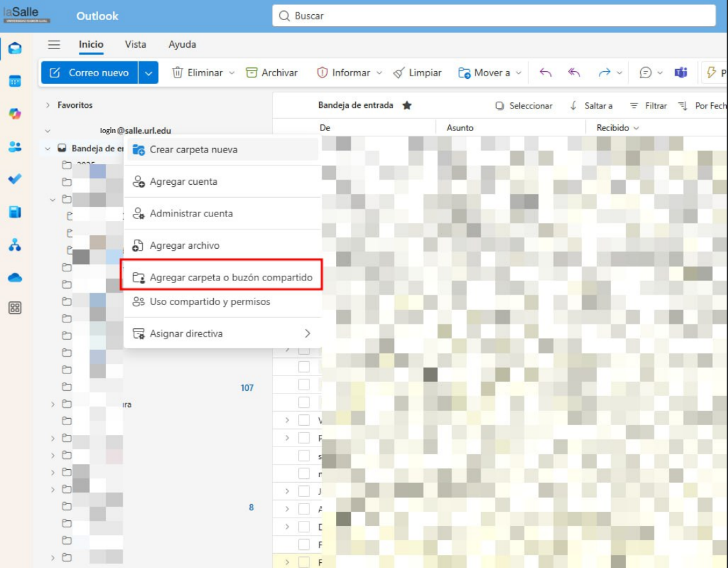Mark Bandeja de entrada star as favorite

(x=407, y=105)
